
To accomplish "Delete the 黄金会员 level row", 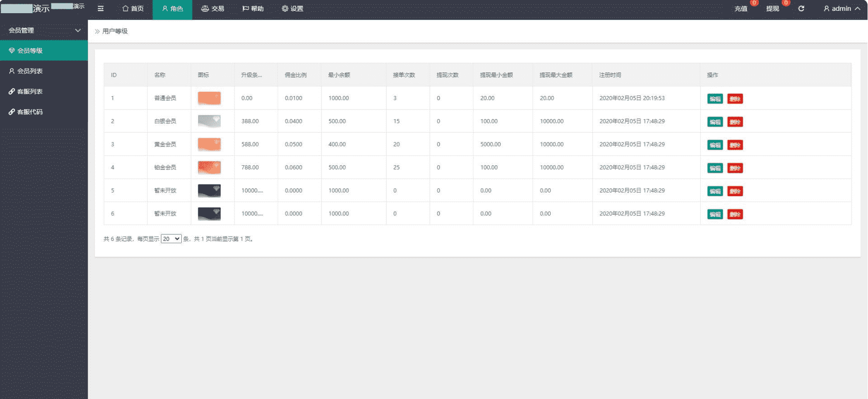I will 735,145.
